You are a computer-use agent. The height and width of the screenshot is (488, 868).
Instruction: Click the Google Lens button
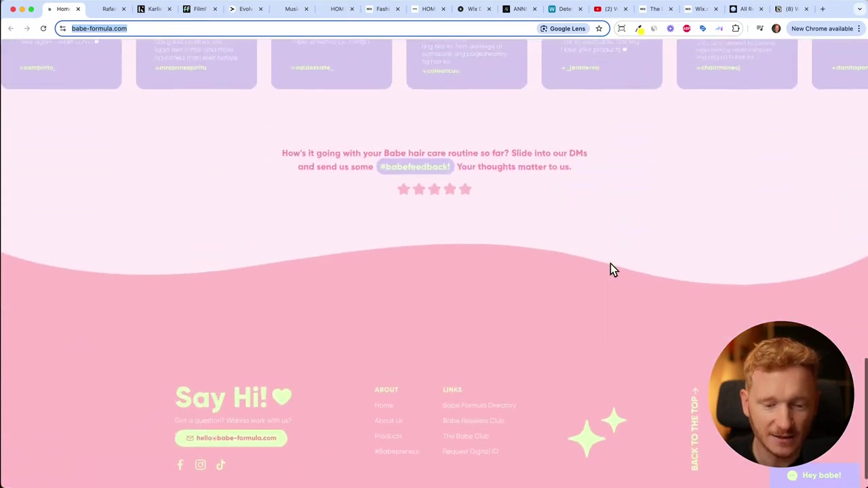563,28
